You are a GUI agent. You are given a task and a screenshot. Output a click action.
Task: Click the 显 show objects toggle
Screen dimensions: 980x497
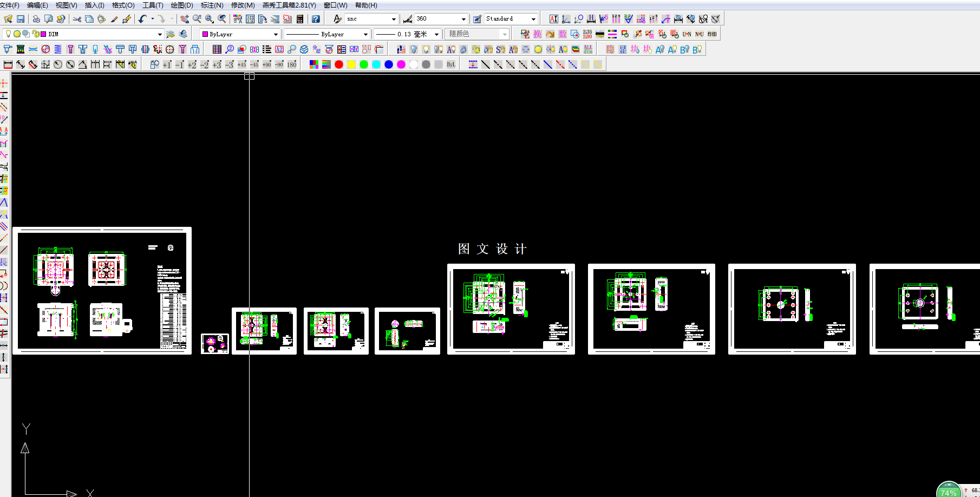tap(623, 49)
